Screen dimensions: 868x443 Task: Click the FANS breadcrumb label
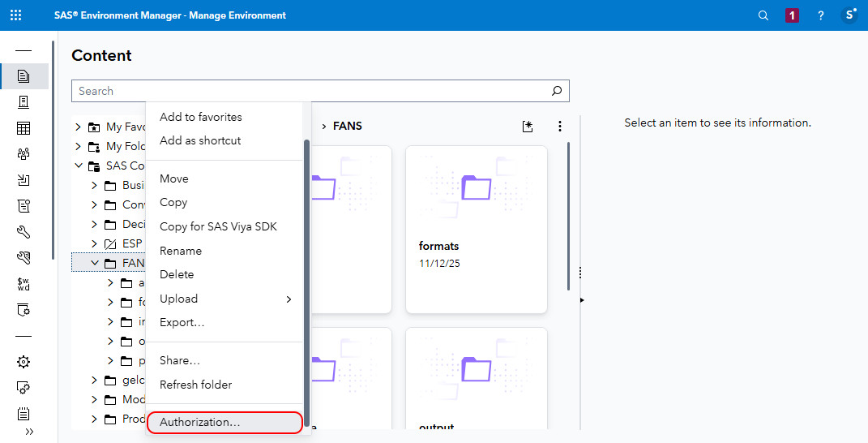click(x=347, y=127)
